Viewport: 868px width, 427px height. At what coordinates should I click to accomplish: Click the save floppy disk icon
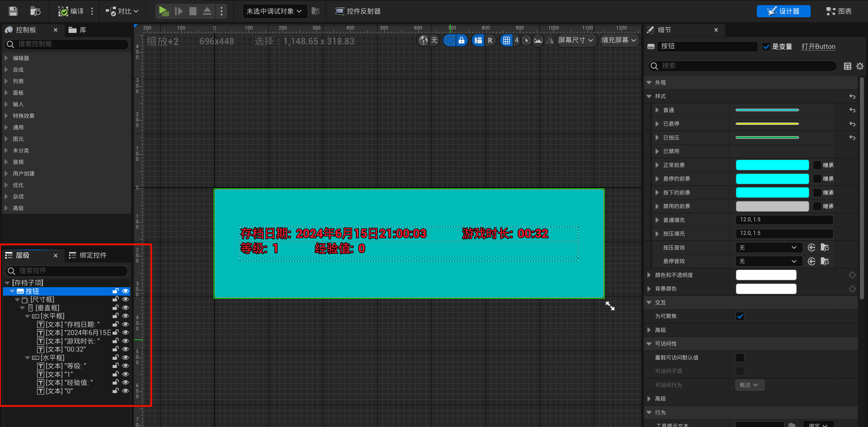(13, 11)
